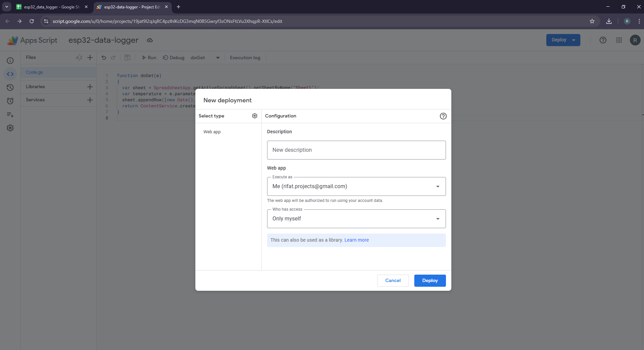Viewport: 644px width, 350px height.
Task: Select Code.gs in the Files list
Action: point(34,72)
